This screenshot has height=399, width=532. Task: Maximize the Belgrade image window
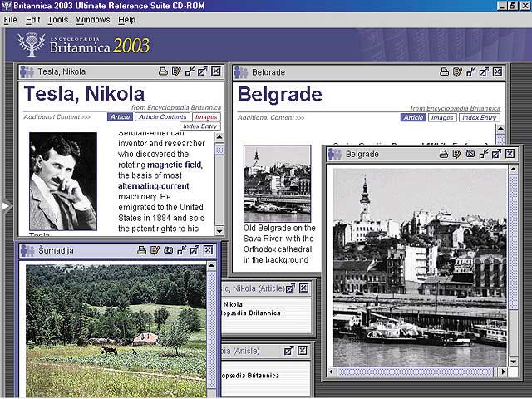(x=497, y=154)
